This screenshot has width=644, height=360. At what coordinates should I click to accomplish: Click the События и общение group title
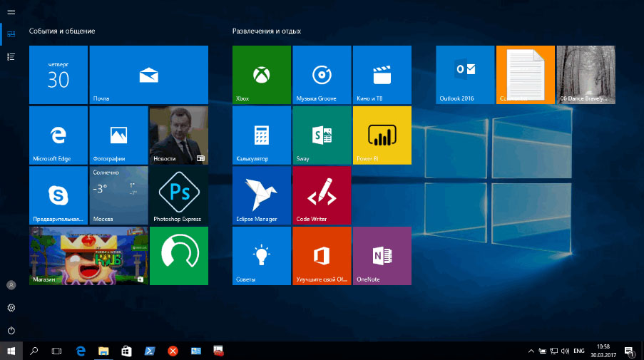click(62, 31)
